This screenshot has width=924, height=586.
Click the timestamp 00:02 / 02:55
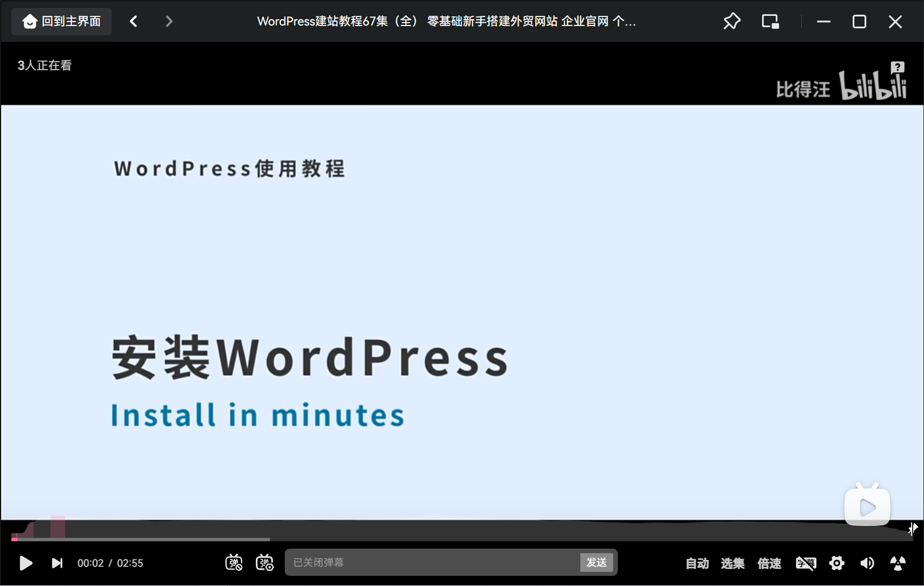click(x=110, y=563)
